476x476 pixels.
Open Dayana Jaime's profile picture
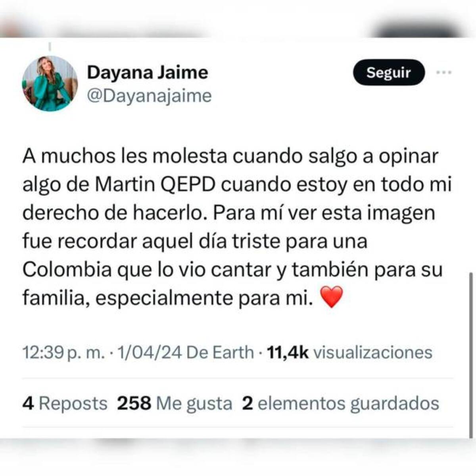[x=50, y=83]
